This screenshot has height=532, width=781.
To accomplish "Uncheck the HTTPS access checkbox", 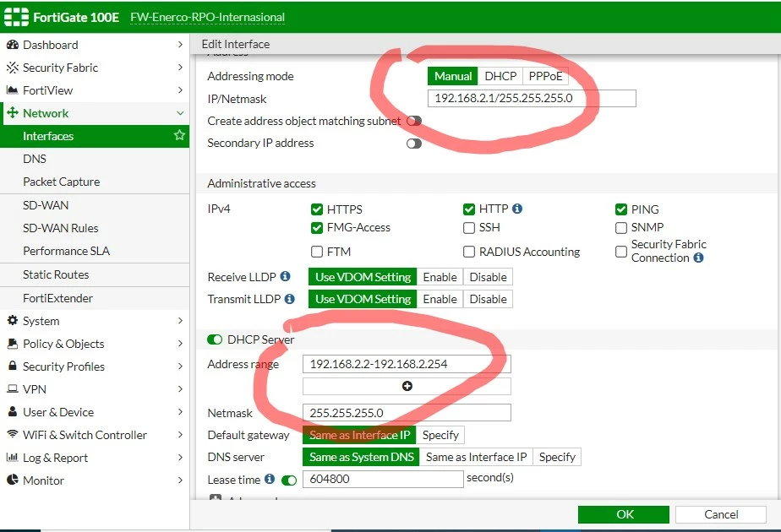I will [317, 209].
